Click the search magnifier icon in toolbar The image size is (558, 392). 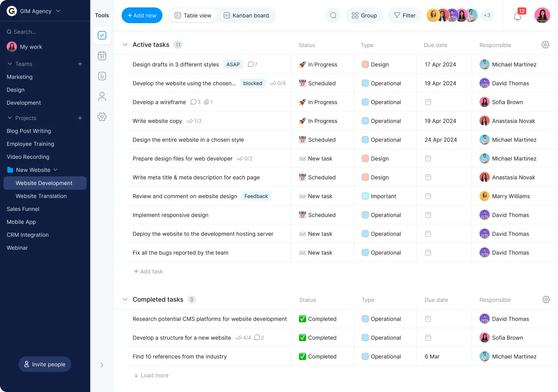(333, 15)
